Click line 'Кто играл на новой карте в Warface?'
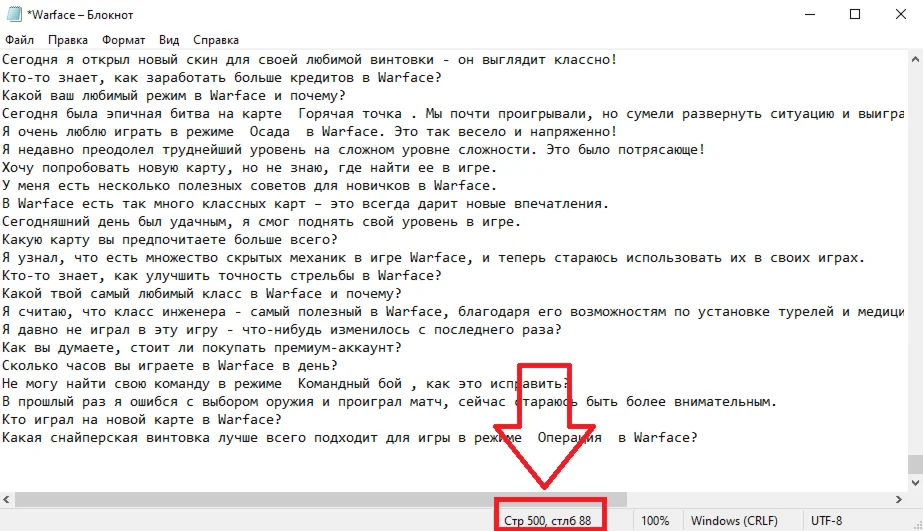Image resolution: width=923 pixels, height=531 pixels. (141, 420)
